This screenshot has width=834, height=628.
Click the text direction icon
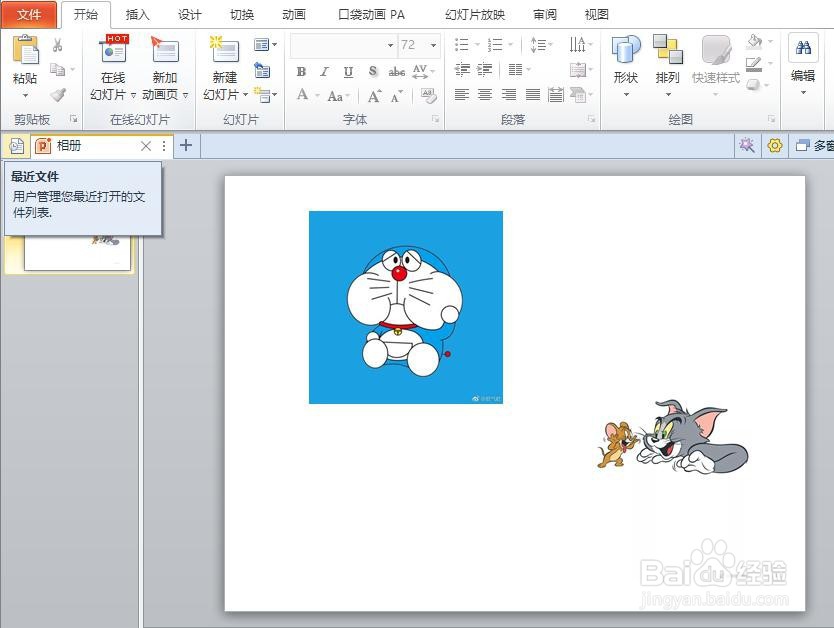click(x=577, y=44)
